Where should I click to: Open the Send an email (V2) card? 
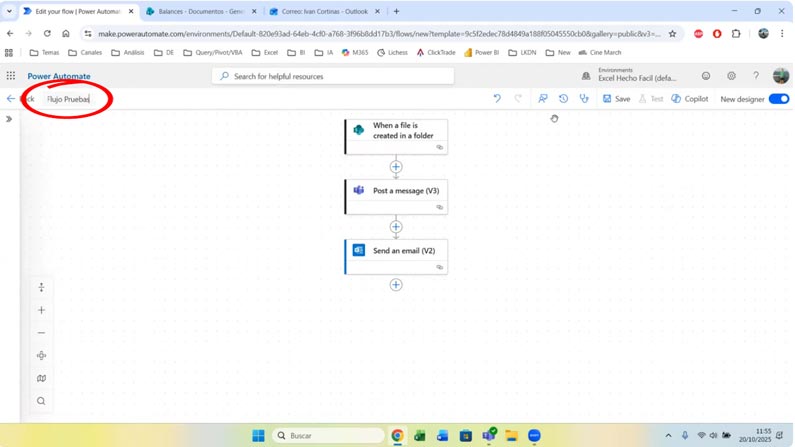396,256
